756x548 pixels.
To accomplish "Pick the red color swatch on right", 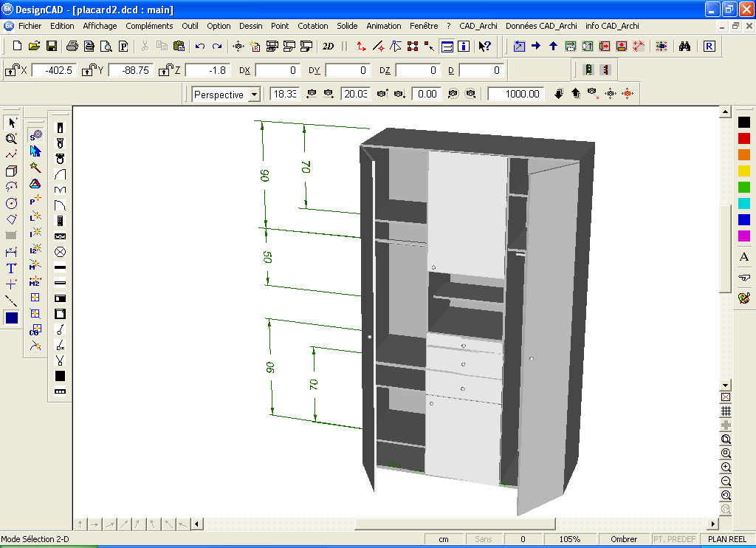I will click(x=743, y=137).
